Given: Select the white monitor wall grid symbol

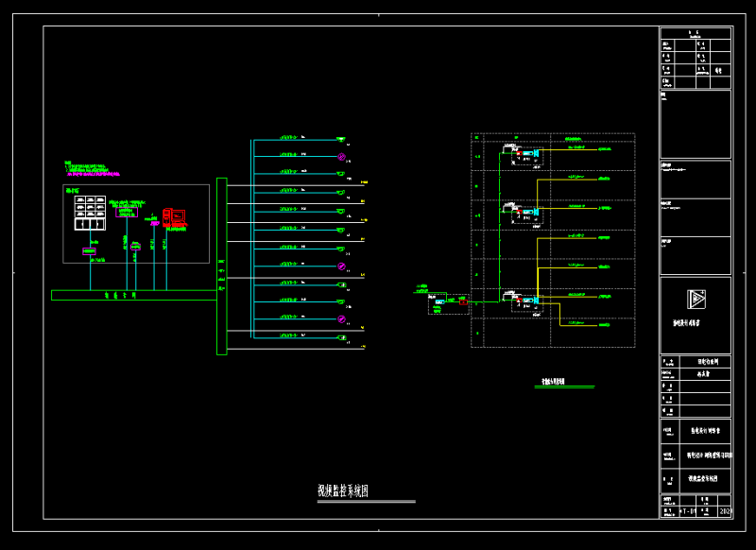Looking at the screenshot, I should (90, 211).
